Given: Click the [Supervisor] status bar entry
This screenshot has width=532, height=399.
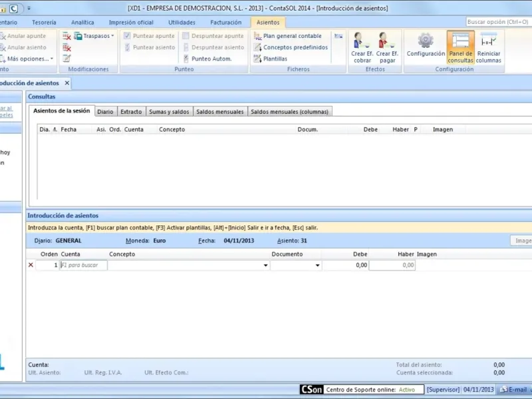Looking at the screenshot, I should [443, 390].
